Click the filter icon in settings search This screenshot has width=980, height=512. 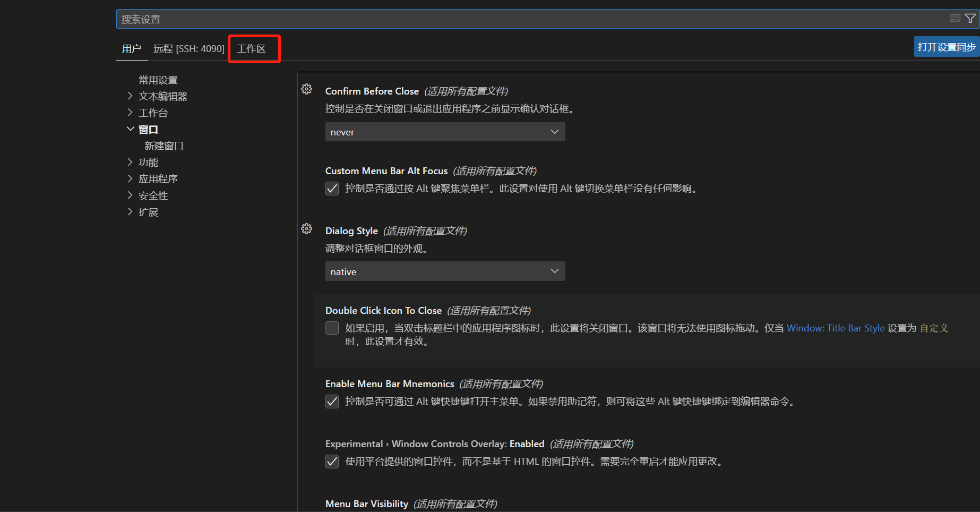coord(970,19)
